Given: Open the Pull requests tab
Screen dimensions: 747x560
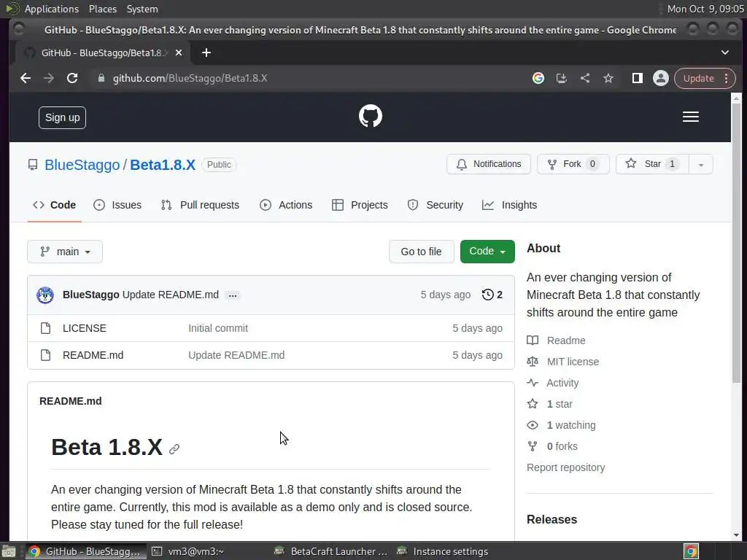Looking at the screenshot, I should click(x=200, y=205).
